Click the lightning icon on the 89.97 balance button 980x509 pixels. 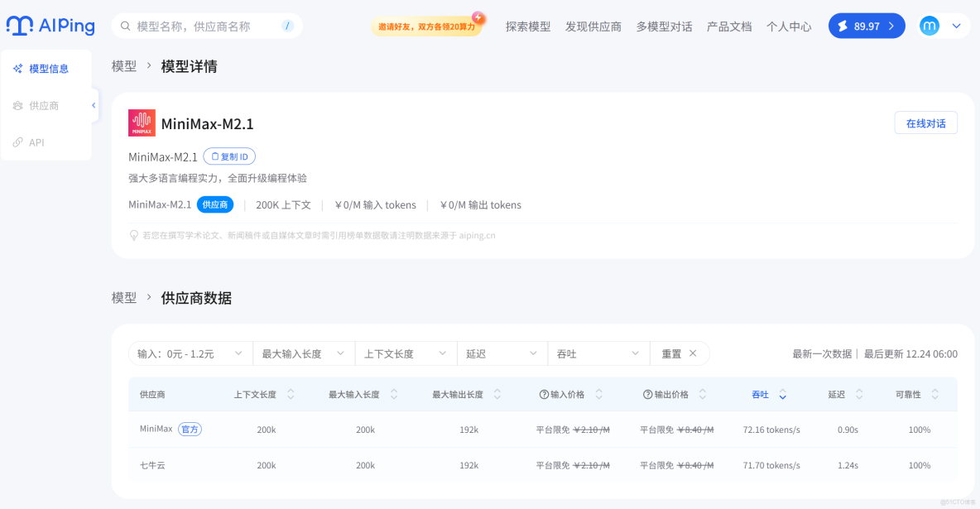(x=844, y=26)
